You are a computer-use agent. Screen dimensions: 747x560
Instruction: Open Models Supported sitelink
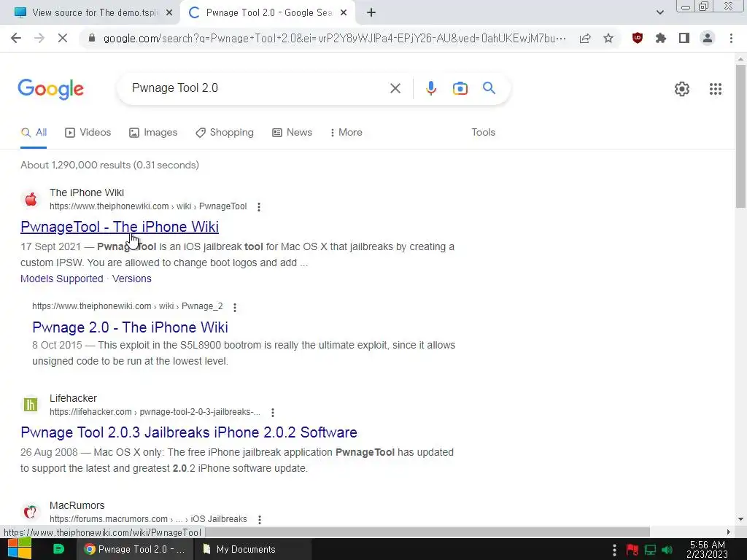[x=61, y=279]
